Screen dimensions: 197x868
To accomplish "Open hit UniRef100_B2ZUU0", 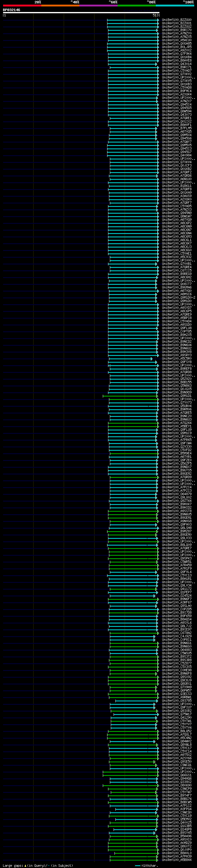I will coord(177,20).
